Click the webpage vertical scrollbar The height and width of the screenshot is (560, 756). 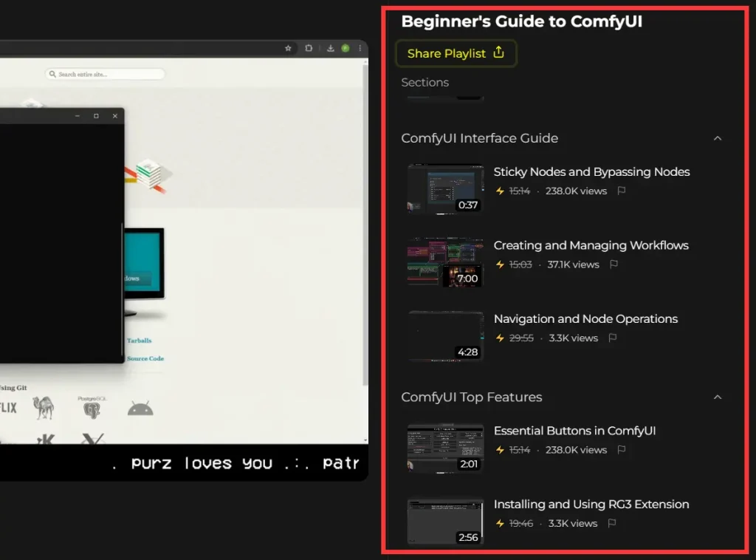click(x=365, y=222)
